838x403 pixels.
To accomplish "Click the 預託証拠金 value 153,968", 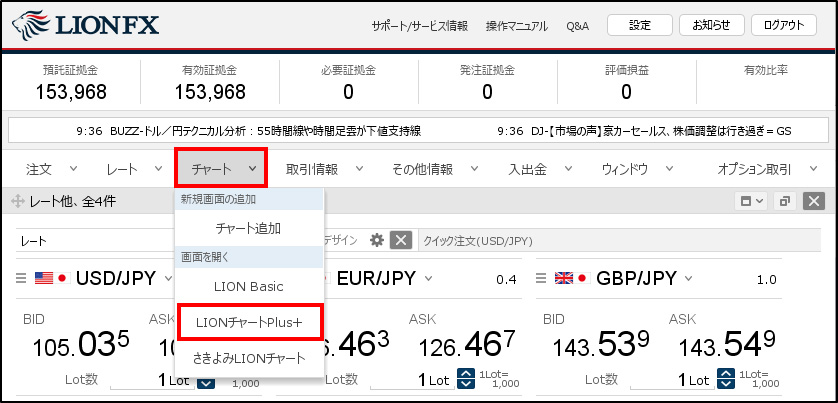I will [x=71, y=92].
